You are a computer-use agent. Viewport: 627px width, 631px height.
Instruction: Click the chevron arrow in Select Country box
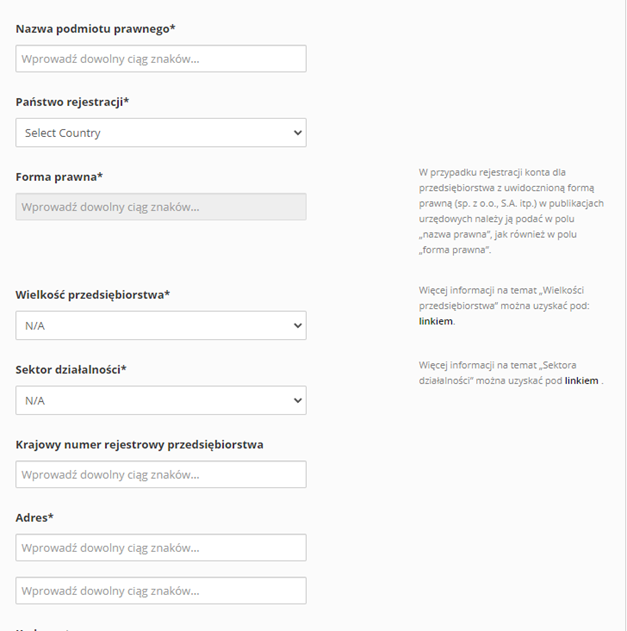pos(298,133)
